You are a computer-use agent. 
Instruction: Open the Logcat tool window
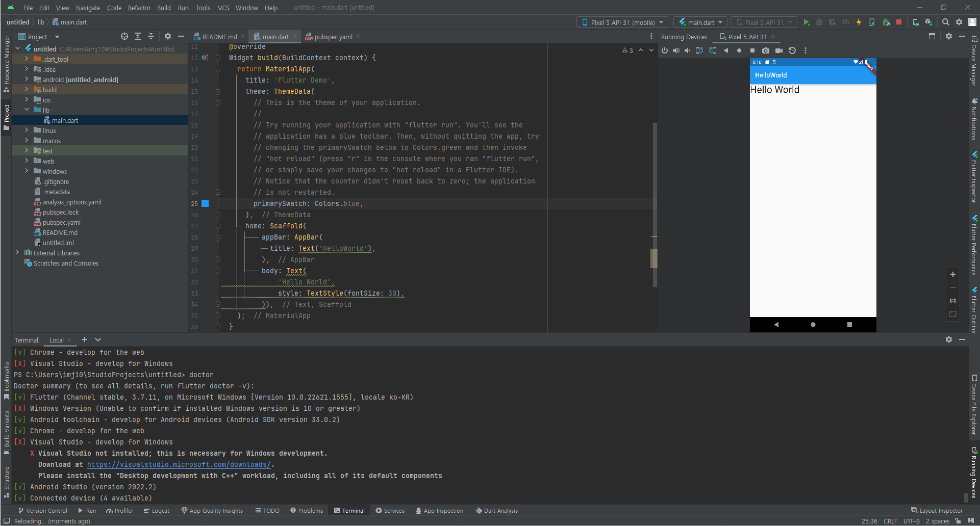(x=157, y=511)
